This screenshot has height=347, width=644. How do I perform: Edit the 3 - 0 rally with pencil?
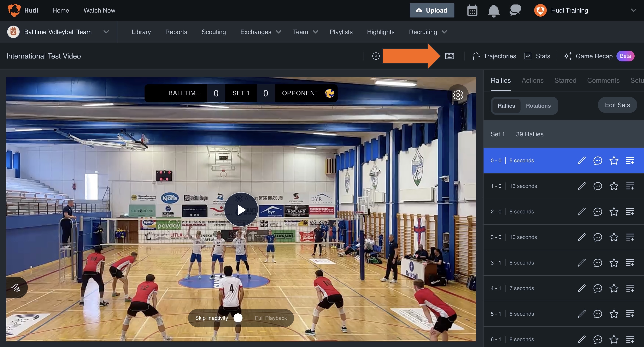tap(581, 237)
